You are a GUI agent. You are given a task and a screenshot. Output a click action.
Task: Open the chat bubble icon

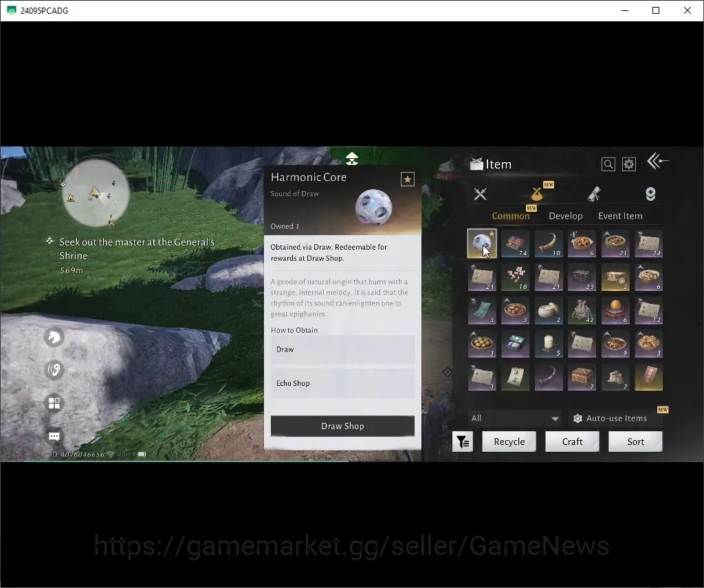pos(54,436)
